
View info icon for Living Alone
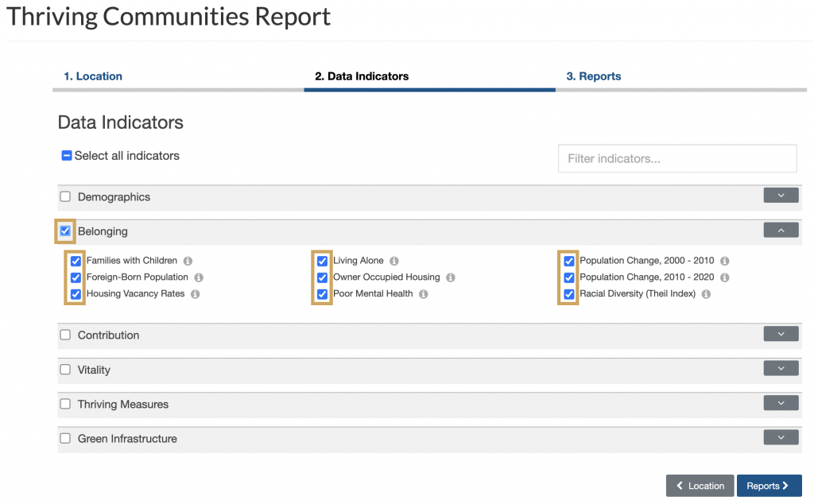pos(394,261)
